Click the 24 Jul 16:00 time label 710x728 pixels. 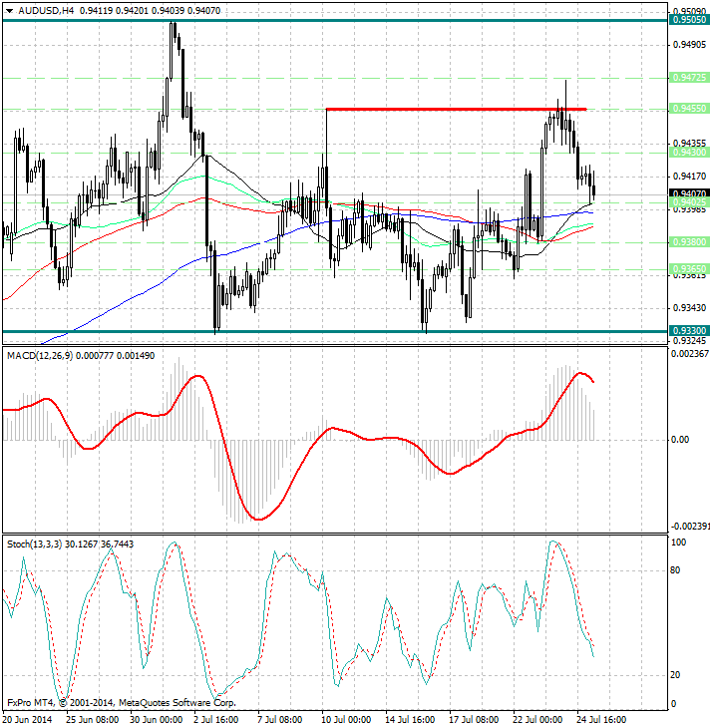601,720
